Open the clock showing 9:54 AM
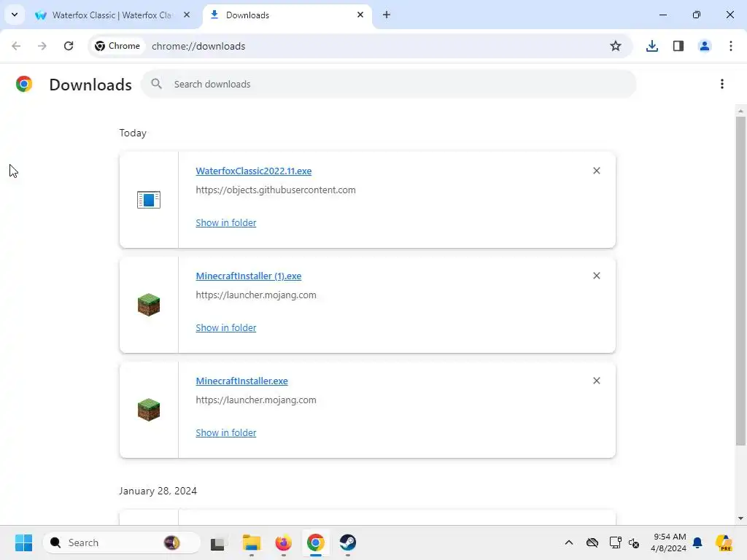Image resolution: width=747 pixels, height=560 pixels. point(668,542)
